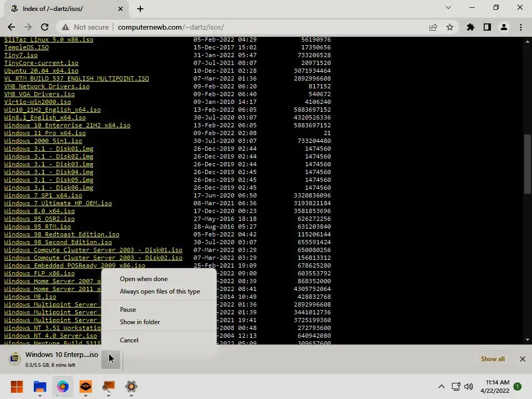Screen dimensions: 532x399
Task: Reload the current page
Action: pyautogui.click(x=45, y=27)
